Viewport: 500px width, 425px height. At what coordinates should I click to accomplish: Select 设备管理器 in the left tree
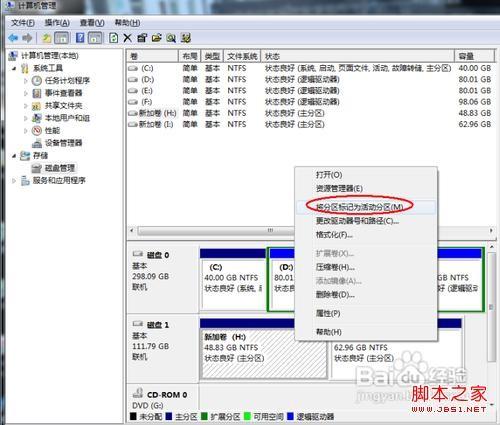(63, 143)
